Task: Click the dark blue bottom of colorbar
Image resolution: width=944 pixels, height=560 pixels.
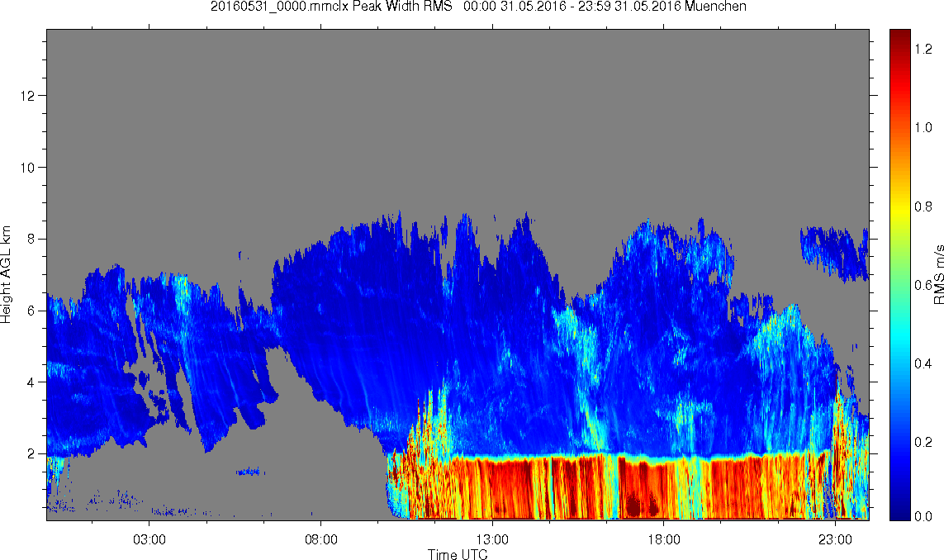Action: point(900,512)
